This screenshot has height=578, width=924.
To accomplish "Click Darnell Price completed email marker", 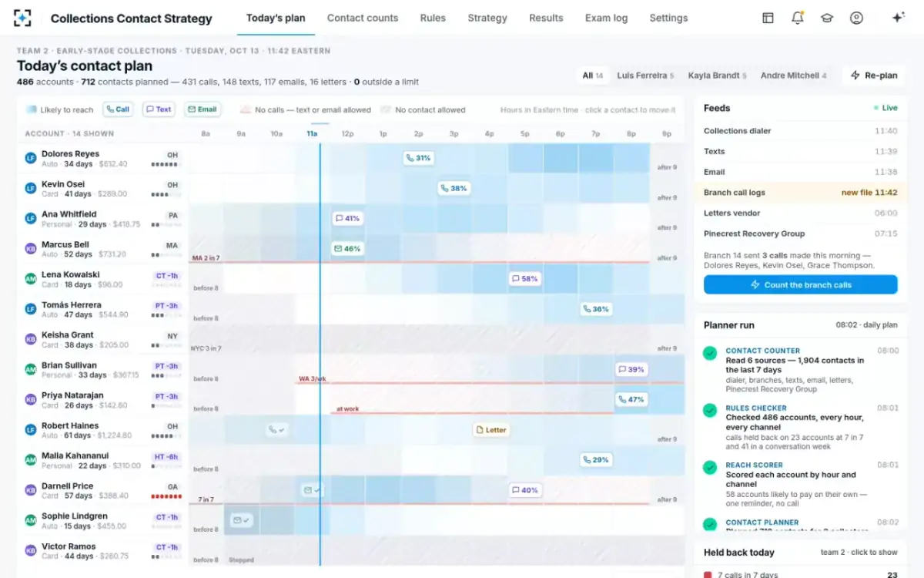I will pyautogui.click(x=312, y=490).
